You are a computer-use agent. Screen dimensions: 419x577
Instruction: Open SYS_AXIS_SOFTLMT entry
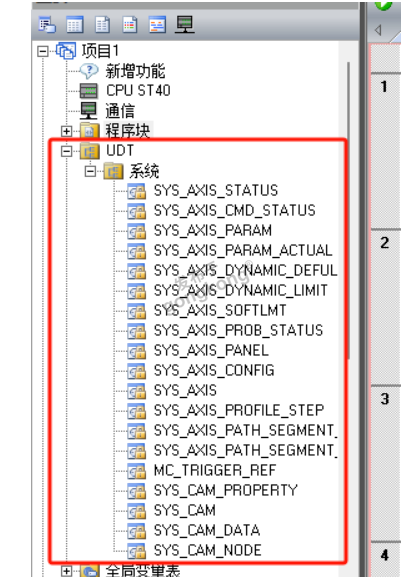(x=220, y=310)
